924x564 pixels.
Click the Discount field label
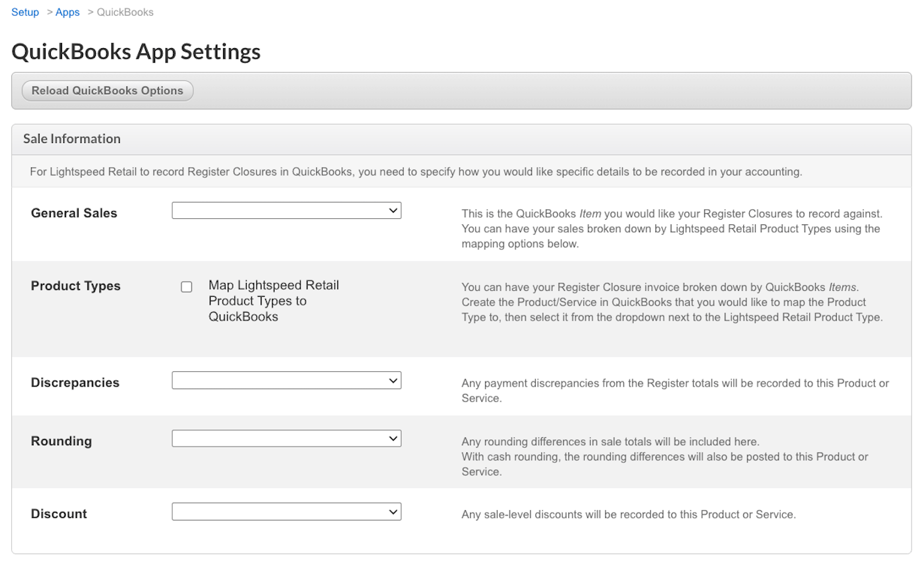(59, 514)
